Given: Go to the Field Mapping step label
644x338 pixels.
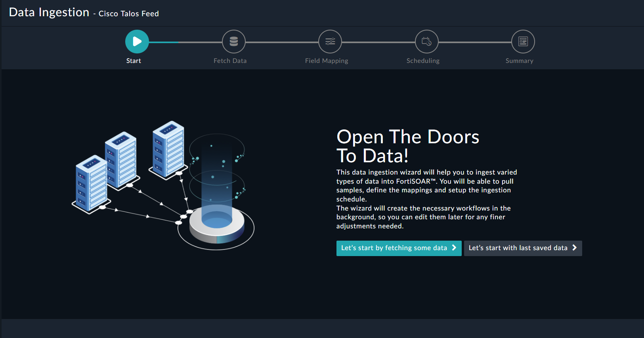Looking at the screenshot, I should [x=327, y=61].
